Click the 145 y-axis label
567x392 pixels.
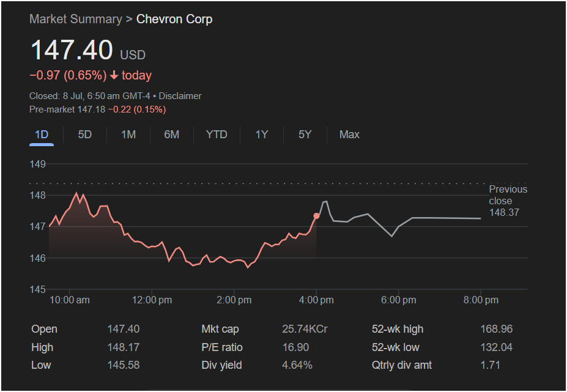point(37,289)
